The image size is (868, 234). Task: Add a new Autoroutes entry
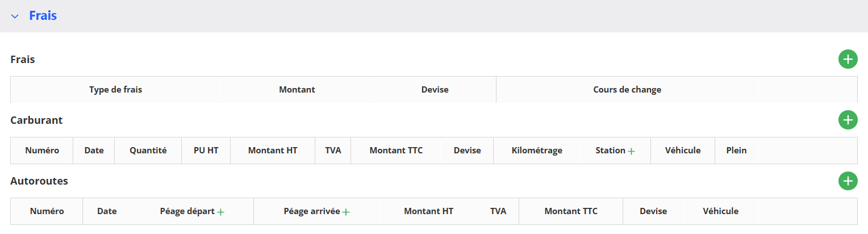click(x=848, y=181)
